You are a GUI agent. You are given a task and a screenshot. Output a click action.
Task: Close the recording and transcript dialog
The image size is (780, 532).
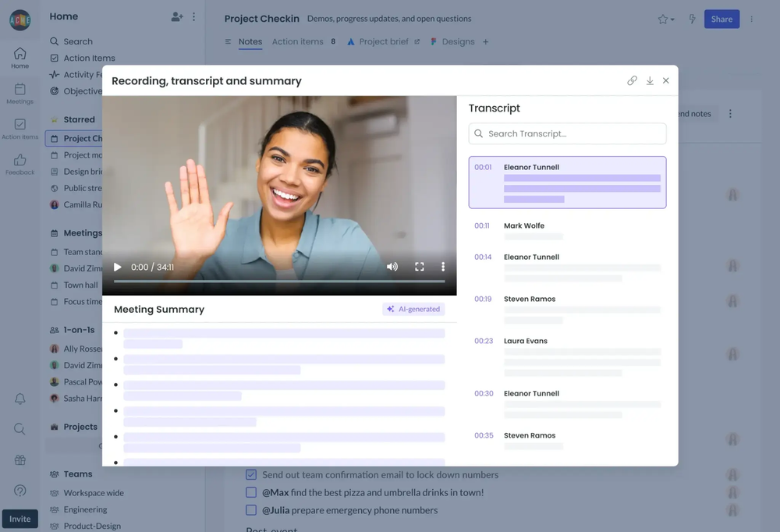(x=665, y=80)
